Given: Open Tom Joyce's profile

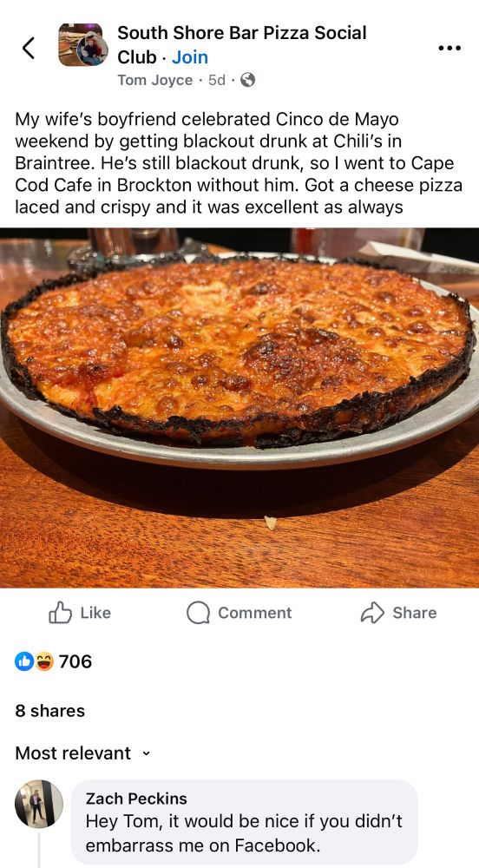Looking at the screenshot, I should 154,80.
